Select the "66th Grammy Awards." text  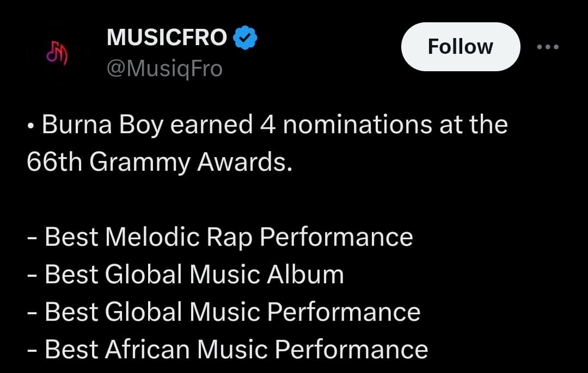tap(160, 163)
